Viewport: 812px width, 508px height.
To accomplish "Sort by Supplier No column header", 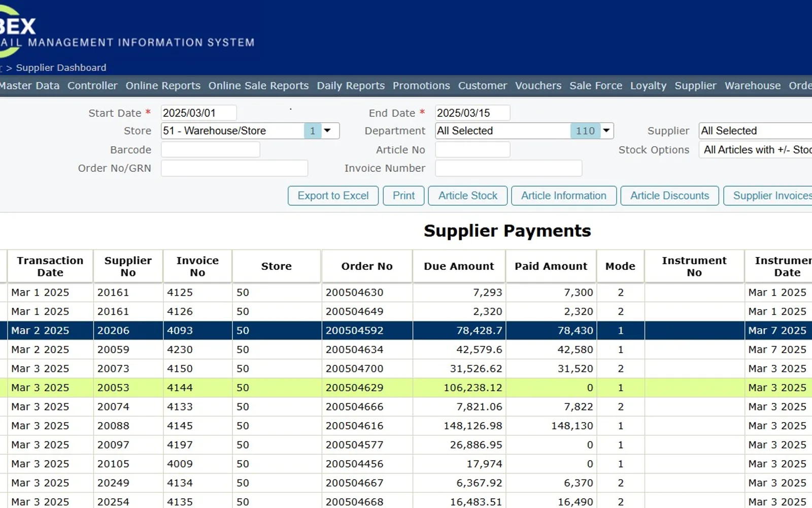I will click(128, 266).
